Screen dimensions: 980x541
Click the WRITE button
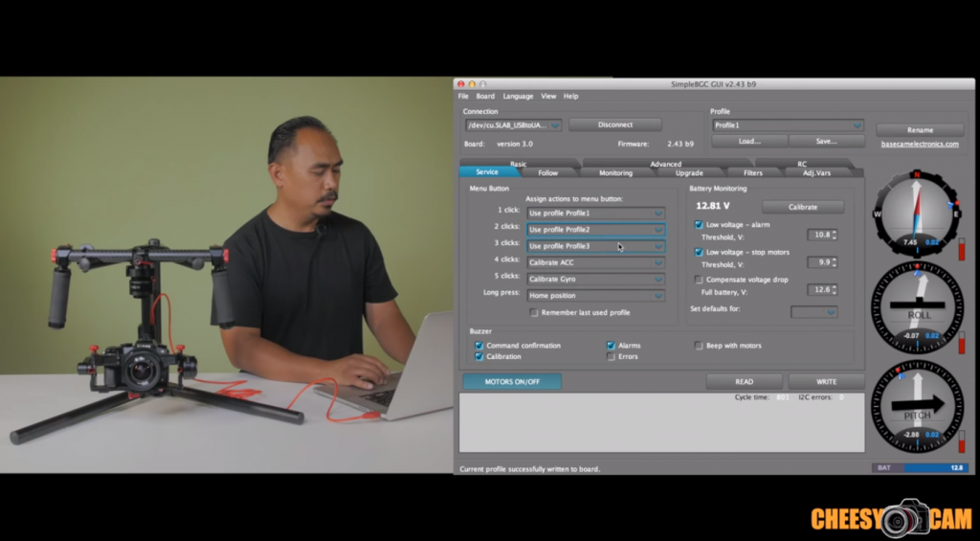pos(826,381)
